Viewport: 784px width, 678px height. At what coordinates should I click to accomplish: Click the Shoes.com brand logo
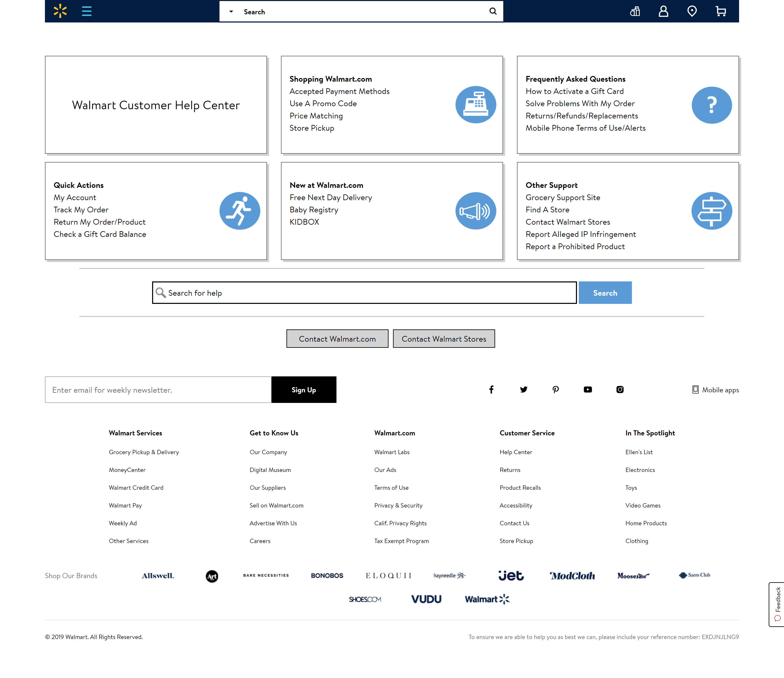(x=365, y=599)
